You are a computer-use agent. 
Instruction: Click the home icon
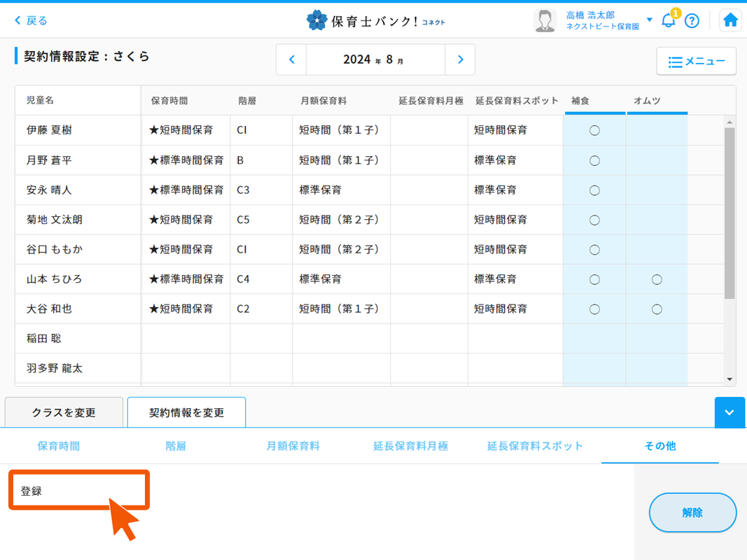click(x=730, y=20)
